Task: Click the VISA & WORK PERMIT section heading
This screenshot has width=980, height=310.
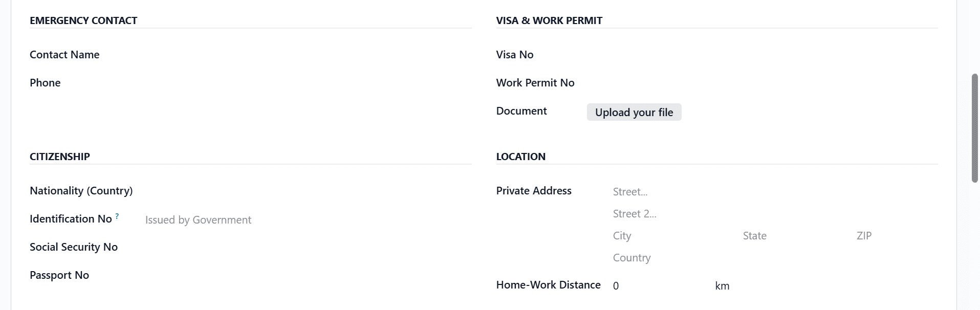Action: pyautogui.click(x=549, y=20)
